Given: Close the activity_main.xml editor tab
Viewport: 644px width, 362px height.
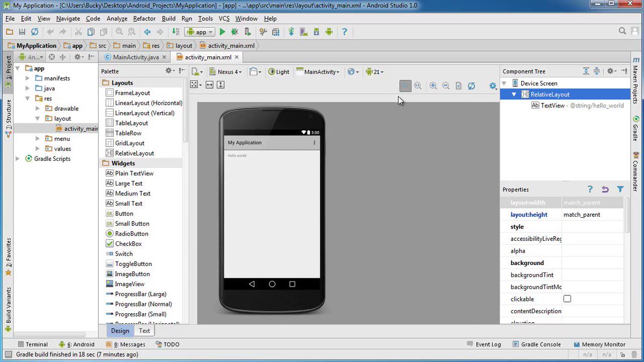Looking at the screenshot, I should [236, 57].
